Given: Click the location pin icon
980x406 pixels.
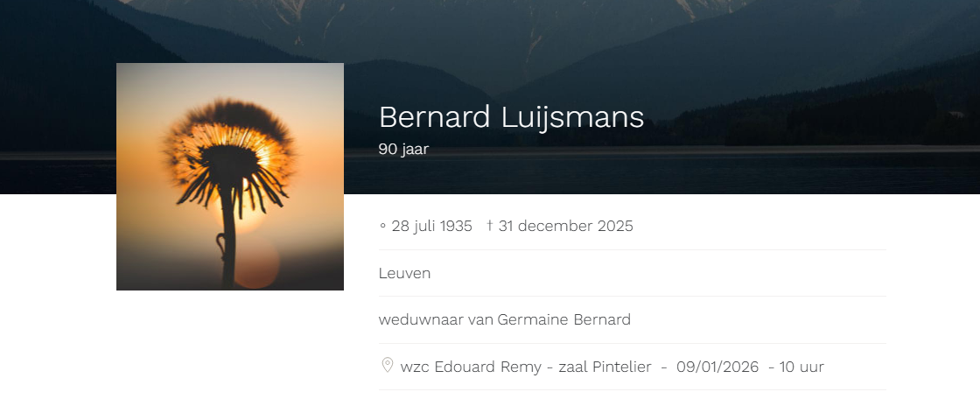Looking at the screenshot, I should 387,365.
